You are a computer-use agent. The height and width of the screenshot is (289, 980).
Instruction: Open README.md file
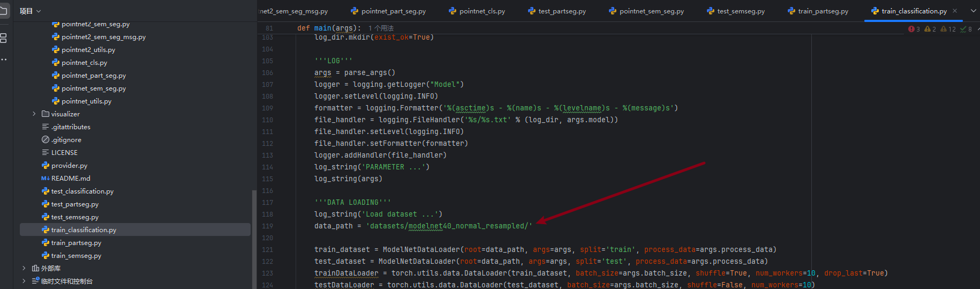pyautogui.click(x=71, y=179)
